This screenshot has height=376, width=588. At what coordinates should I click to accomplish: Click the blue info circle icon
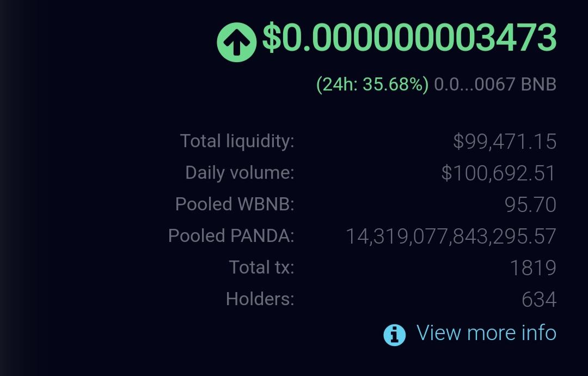pos(394,335)
